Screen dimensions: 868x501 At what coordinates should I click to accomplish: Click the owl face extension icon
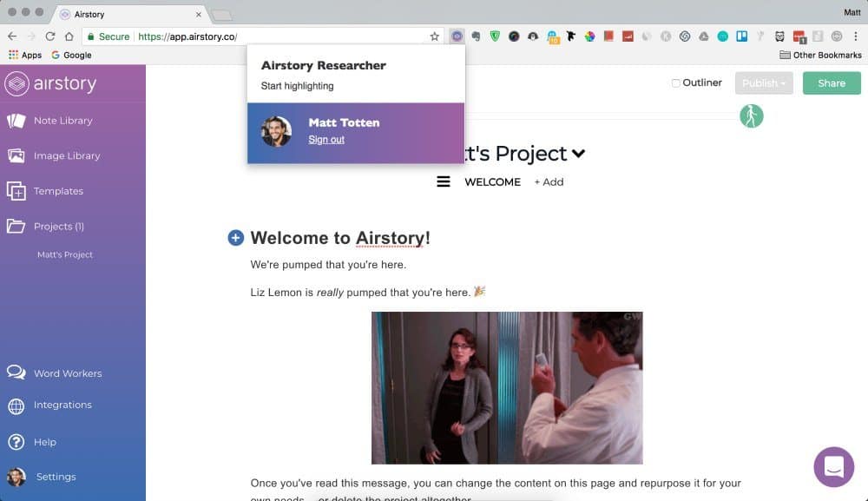[779, 36]
